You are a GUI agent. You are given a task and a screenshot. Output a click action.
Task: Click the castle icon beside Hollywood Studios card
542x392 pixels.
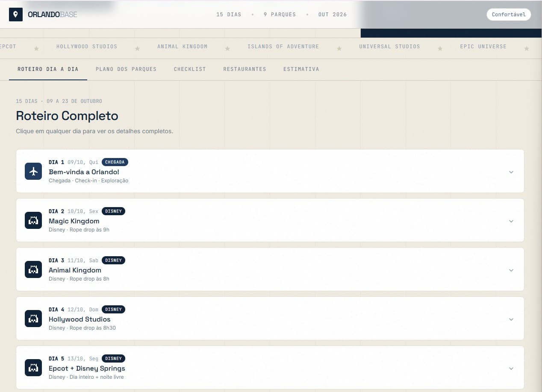tap(33, 319)
